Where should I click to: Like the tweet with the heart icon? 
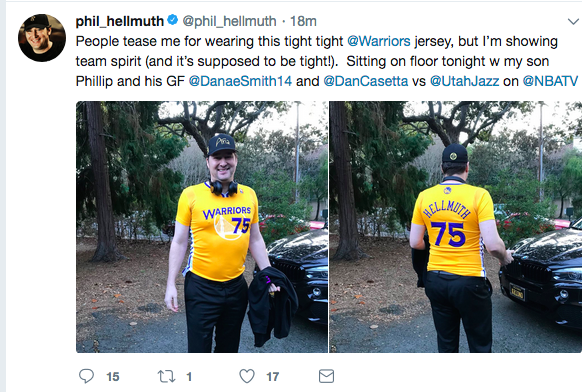point(247,376)
